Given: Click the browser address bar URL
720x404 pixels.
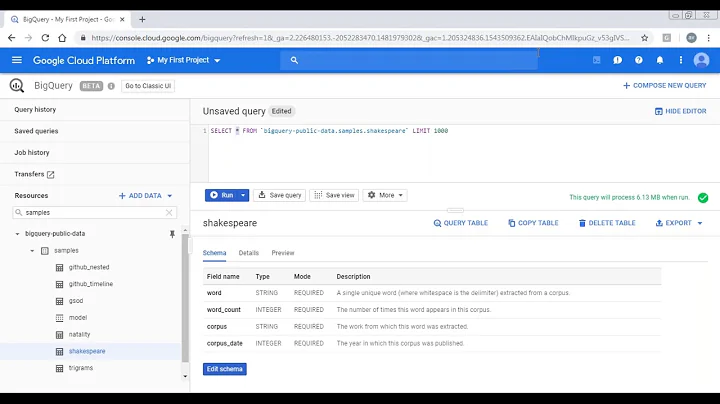Looking at the screenshot, I should tap(360, 38).
